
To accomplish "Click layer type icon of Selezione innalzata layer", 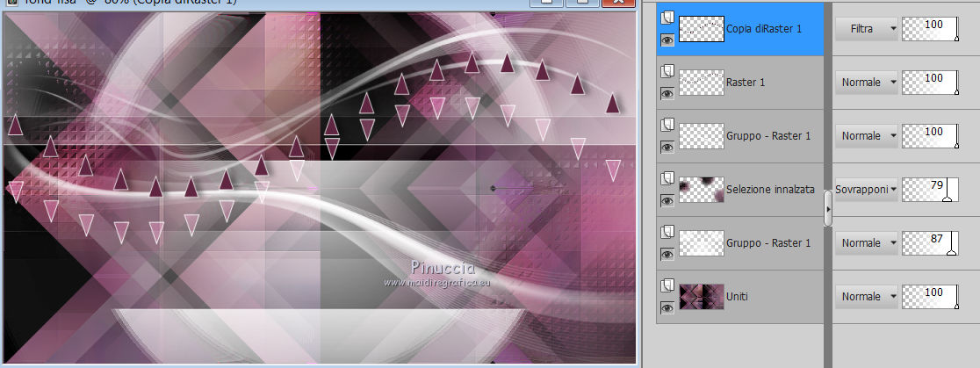I will [667, 178].
